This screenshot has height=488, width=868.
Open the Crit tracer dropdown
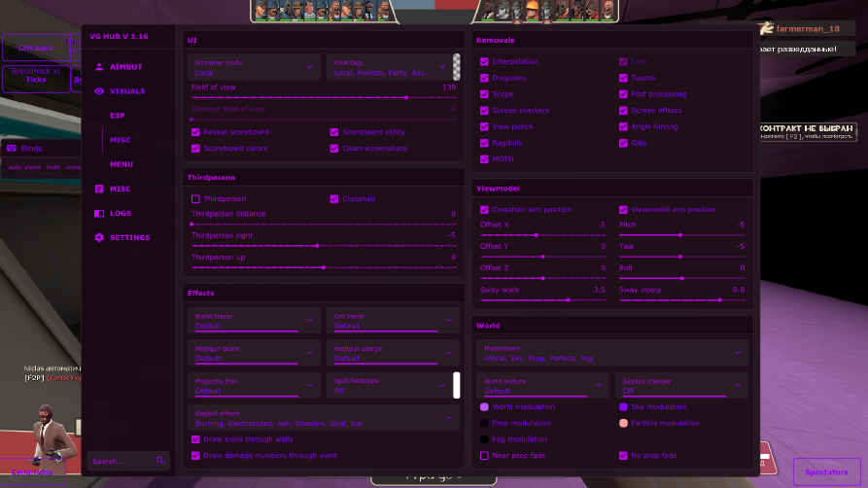click(393, 321)
